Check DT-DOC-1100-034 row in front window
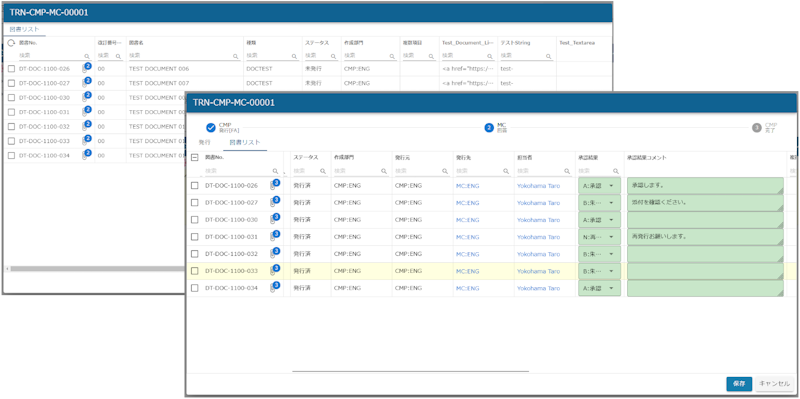The image size is (800, 399). point(194,288)
